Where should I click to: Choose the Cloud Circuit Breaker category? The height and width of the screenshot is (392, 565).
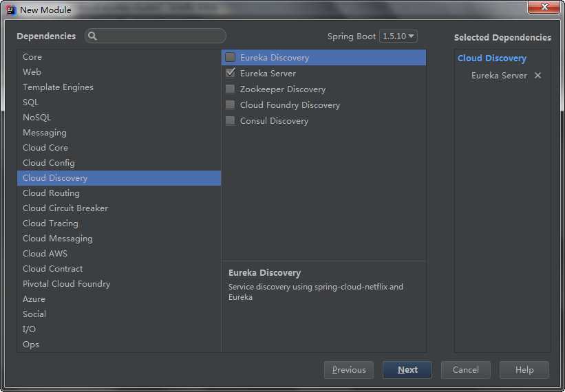119,208
